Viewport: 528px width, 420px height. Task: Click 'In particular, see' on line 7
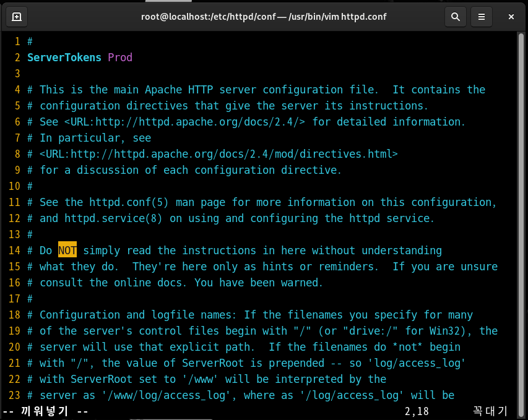(95, 138)
